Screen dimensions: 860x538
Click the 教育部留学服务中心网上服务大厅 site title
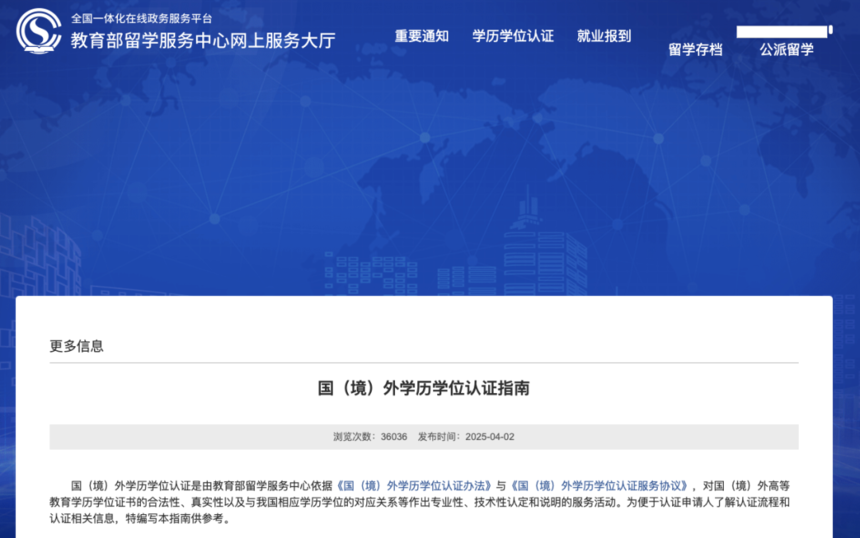pos(203,41)
